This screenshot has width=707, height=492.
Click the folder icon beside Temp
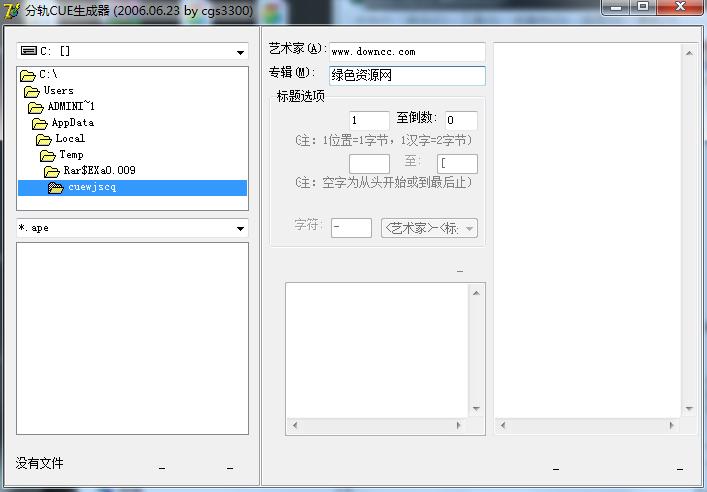coord(48,156)
